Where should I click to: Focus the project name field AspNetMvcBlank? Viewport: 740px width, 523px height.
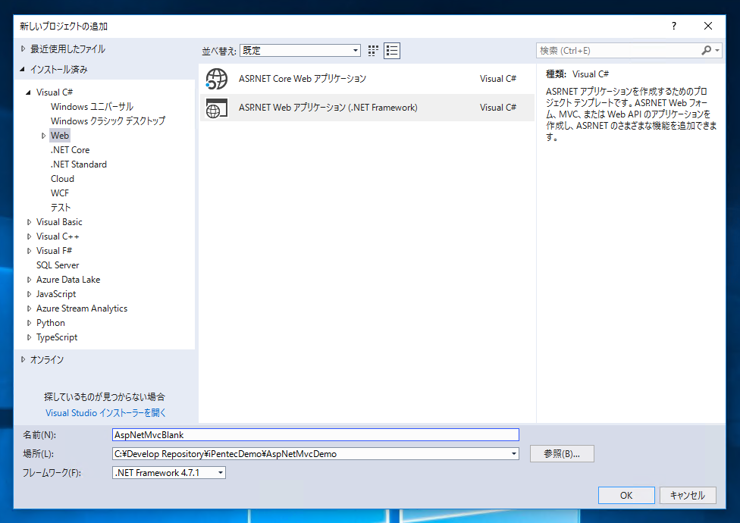316,435
